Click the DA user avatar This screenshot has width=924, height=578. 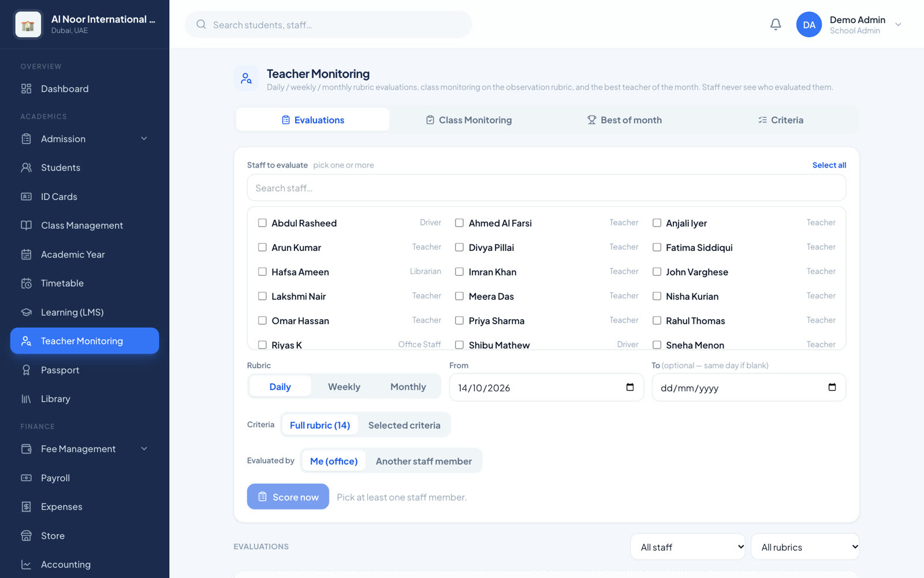808,24
